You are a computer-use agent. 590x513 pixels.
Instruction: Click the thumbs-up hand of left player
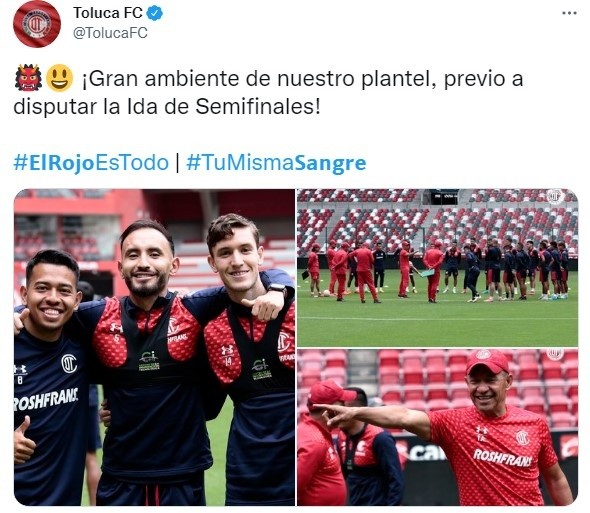tap(24, 440)
